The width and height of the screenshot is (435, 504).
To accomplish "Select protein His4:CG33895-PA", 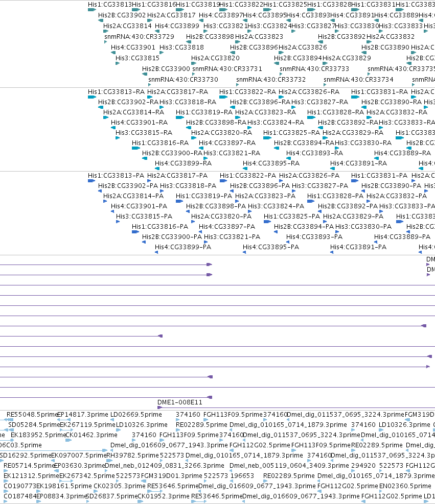I will [x=271, y=247].
